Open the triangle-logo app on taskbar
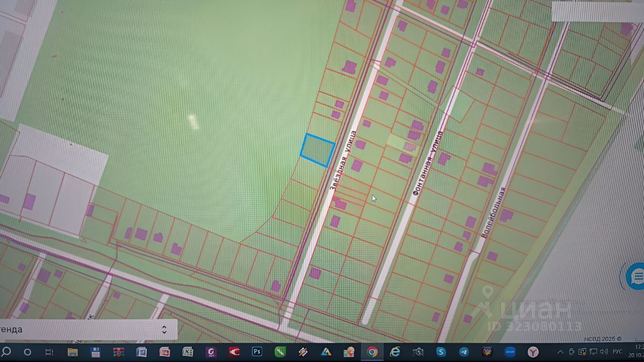The height and width of the screenshot is (362, 644). point(326,352)
